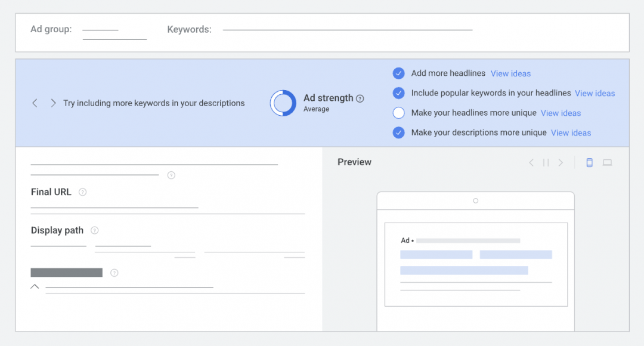Click help icon beside the gray headline bar
This screenshot has height=346, width=644.
[114, 273]
